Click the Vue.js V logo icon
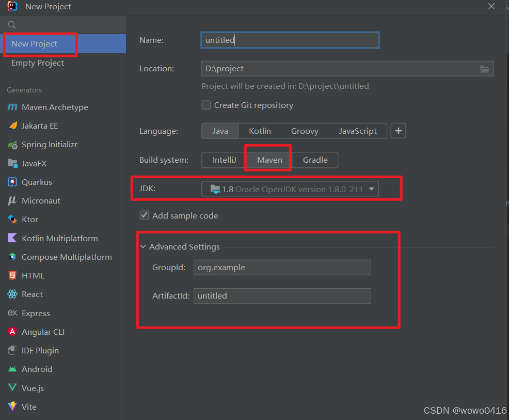This screenshot has width=509, height=420. [x=12, y=387]
